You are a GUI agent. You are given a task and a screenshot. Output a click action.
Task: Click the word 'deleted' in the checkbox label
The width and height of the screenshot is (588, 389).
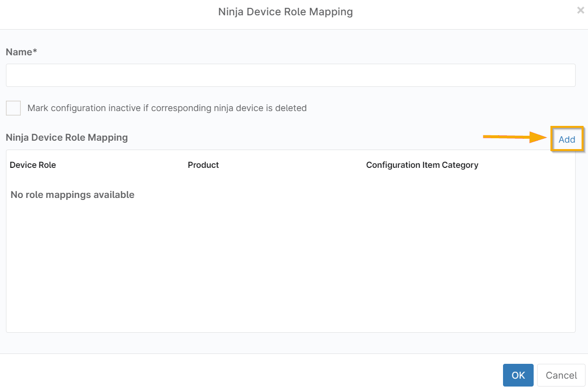click(x=291, y=108)
